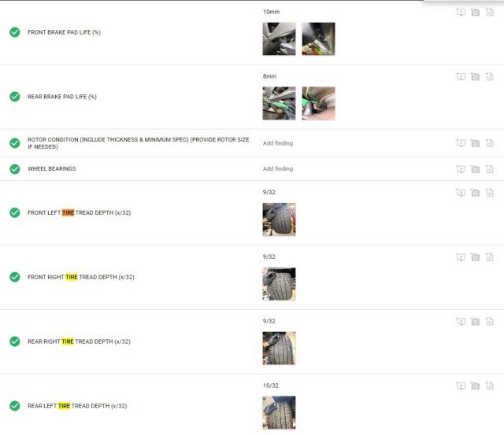Viewport: 504px width, 435px height.
Task: Open second Rear Brake Pad photo thumbnail
Action: pyautogui.click(x=318, y=103)
